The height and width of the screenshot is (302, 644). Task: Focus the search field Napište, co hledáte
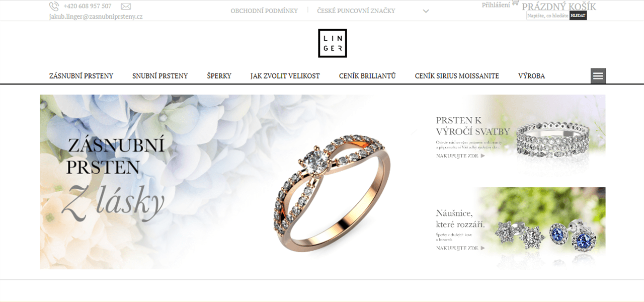pyautogui.click(x=548, y=16)
